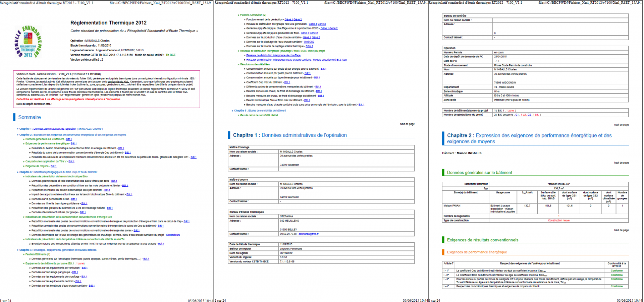Open Bât.1 link for 'Coefficient Cep max du bâtiment'

287,82
